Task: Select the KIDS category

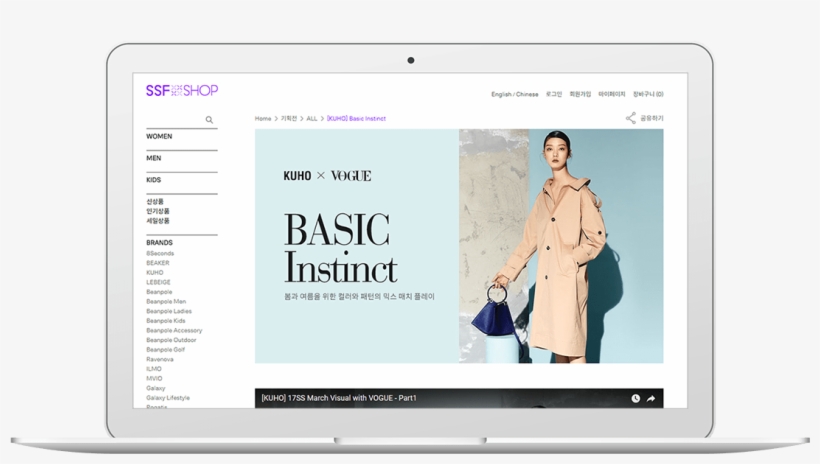Action: (153, 180)
